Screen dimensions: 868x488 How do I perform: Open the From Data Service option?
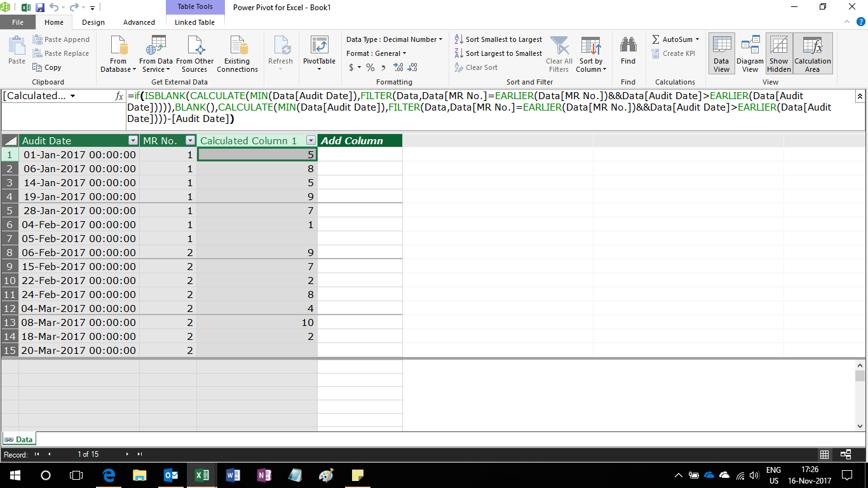156,54
